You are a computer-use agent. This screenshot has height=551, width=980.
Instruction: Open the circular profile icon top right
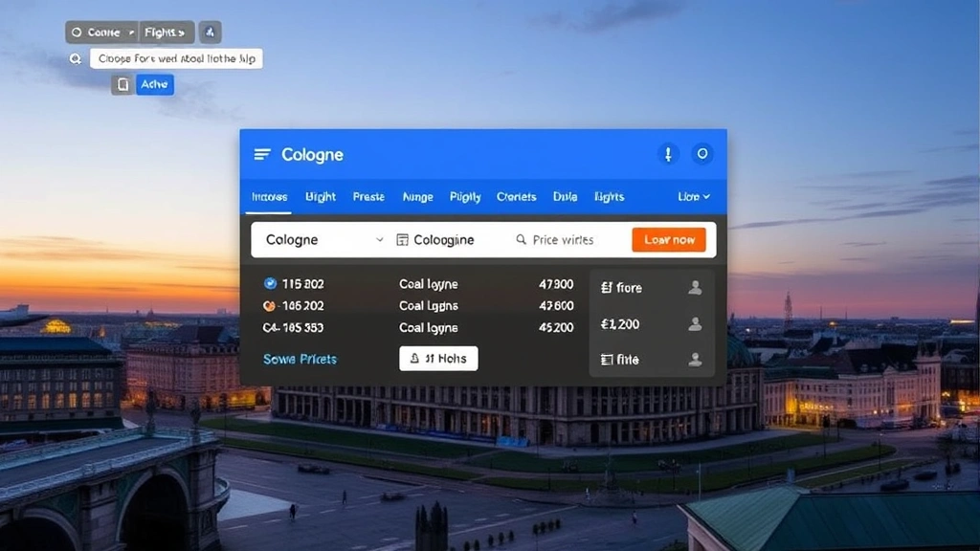point(704,154)
